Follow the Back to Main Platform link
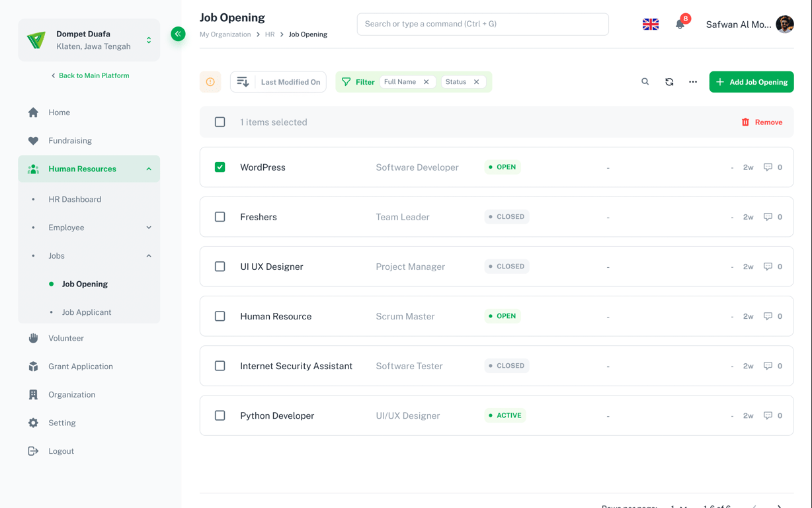This screenshot has width=812, height=508. [90, 75]
